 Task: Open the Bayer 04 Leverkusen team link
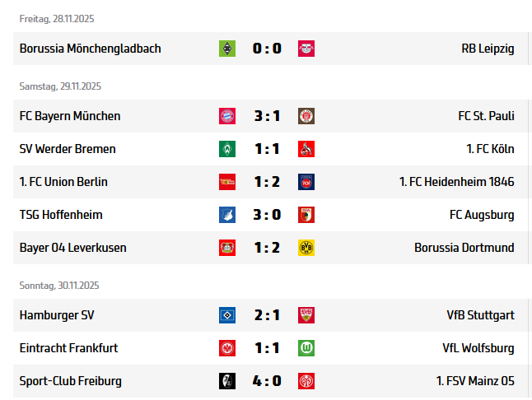click(x=72, y=248)
